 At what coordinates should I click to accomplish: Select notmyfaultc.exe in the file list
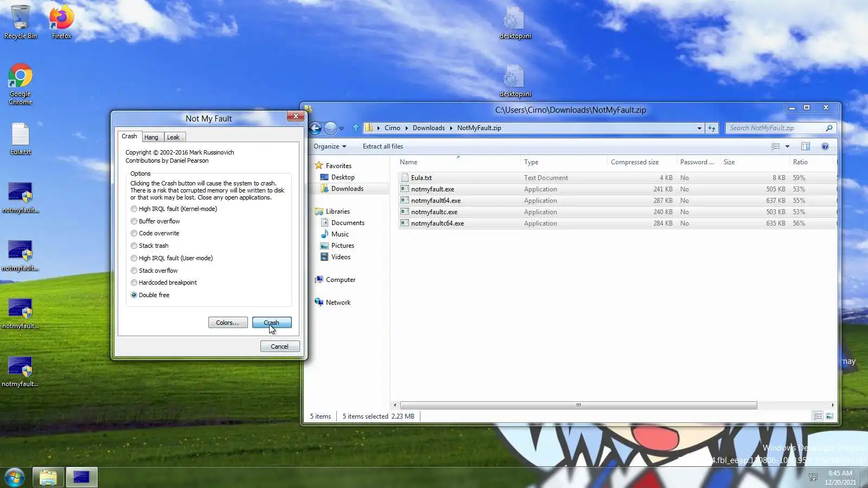coord(617,212)
